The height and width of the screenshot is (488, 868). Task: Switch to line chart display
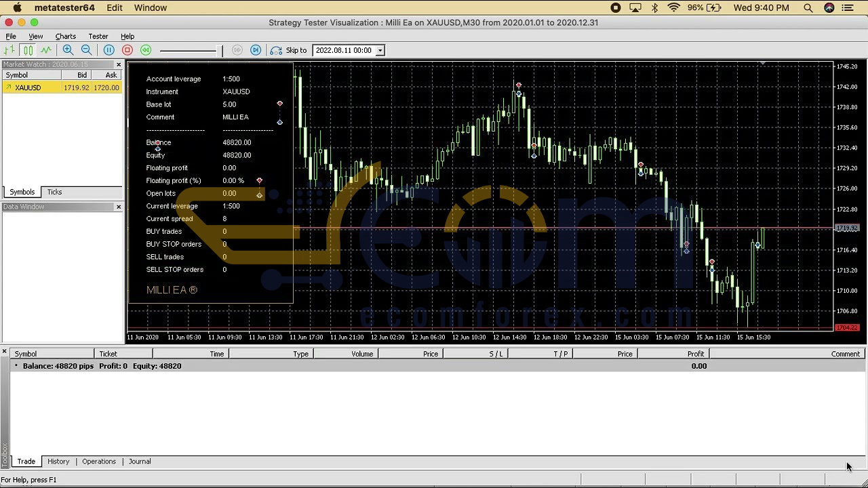[46, 50]
